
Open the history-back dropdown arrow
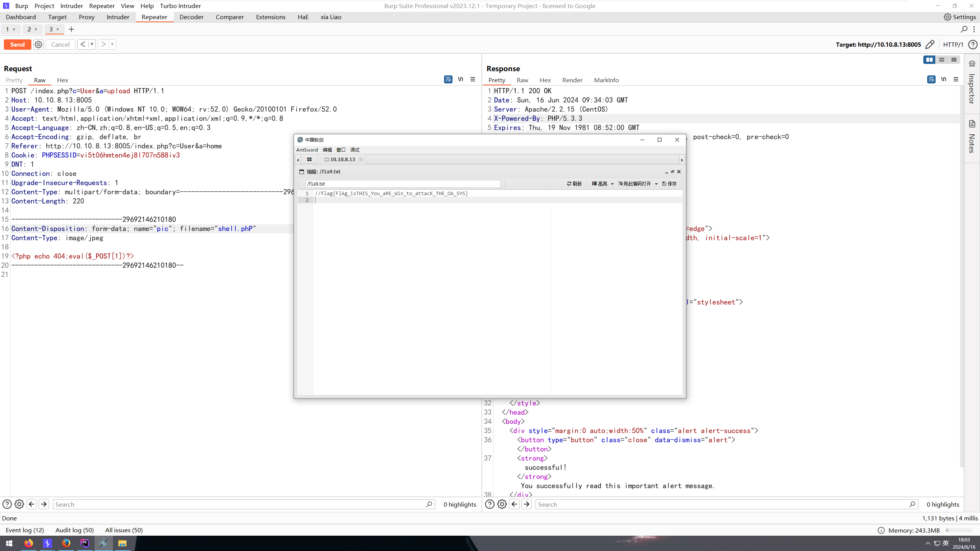point(92,44)
